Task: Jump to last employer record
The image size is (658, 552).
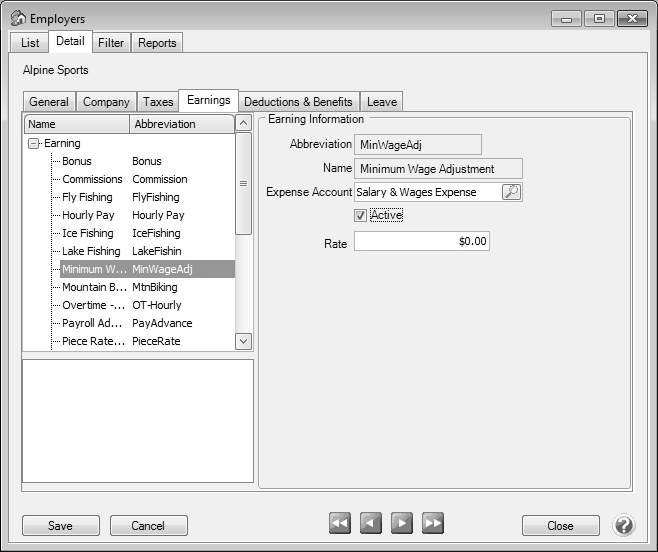Action: (433, 523)
